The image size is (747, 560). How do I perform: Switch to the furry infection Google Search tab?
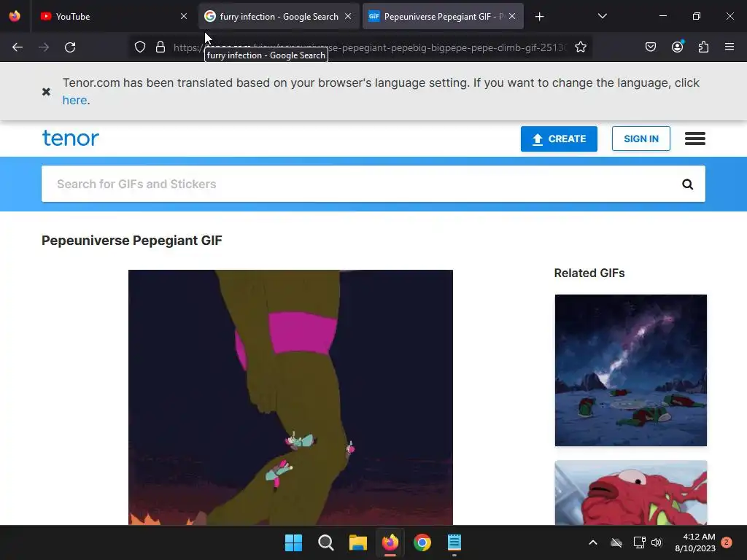point(279,16)
